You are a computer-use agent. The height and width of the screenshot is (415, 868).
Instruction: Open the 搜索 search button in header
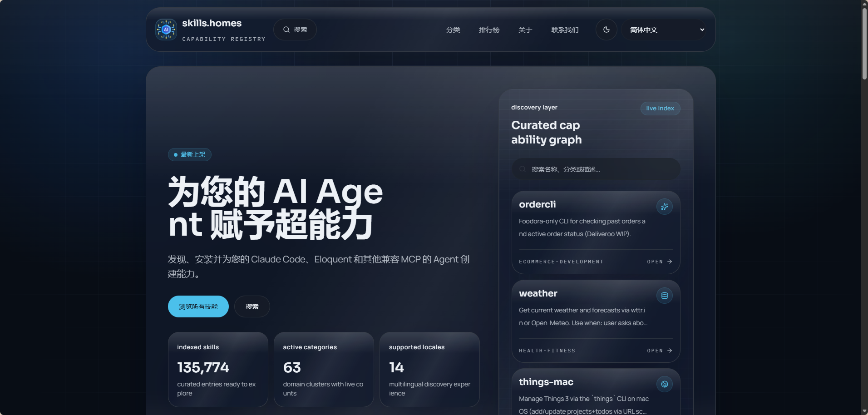tap(295, 30)
